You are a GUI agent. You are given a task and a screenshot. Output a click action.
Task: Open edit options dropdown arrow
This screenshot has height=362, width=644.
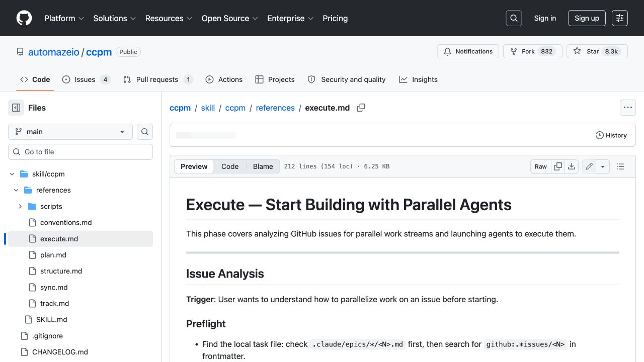pyautogui.click(x=603, y=166)
